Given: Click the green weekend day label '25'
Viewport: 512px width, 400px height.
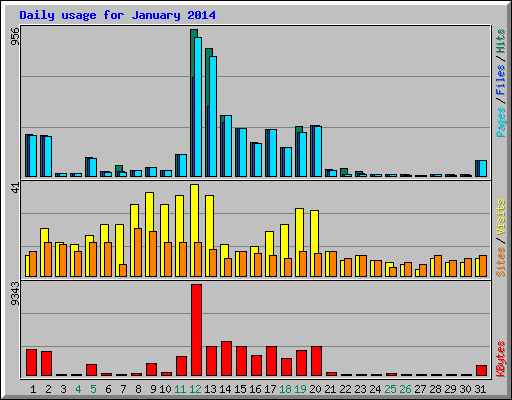Looking at the screenshot, I should click(390, 389).
